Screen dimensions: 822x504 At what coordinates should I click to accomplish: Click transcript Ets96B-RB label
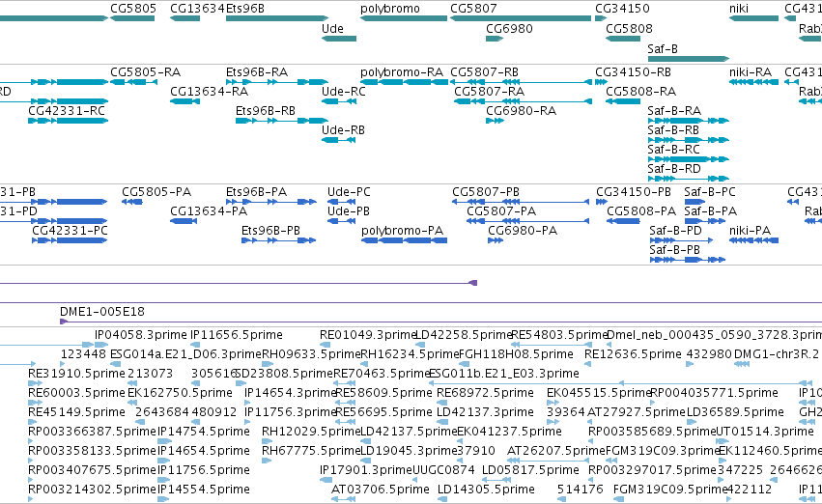[266, 111]
